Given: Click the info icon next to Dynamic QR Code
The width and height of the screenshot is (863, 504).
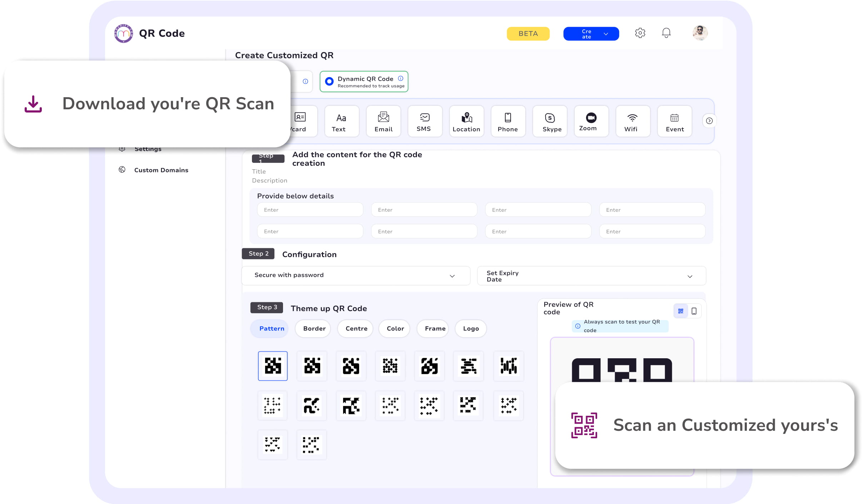Looking at the screenshot, I should [401, 79].
